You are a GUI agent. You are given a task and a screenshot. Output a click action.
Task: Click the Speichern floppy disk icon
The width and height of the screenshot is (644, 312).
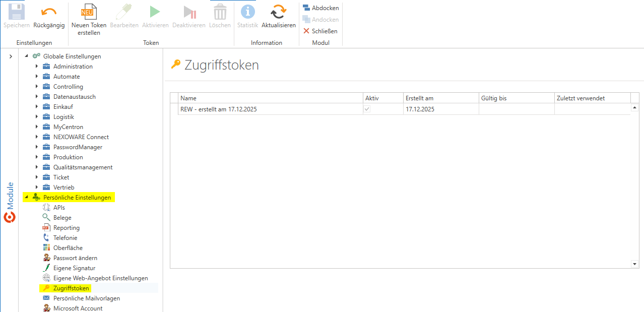point(17,12)
